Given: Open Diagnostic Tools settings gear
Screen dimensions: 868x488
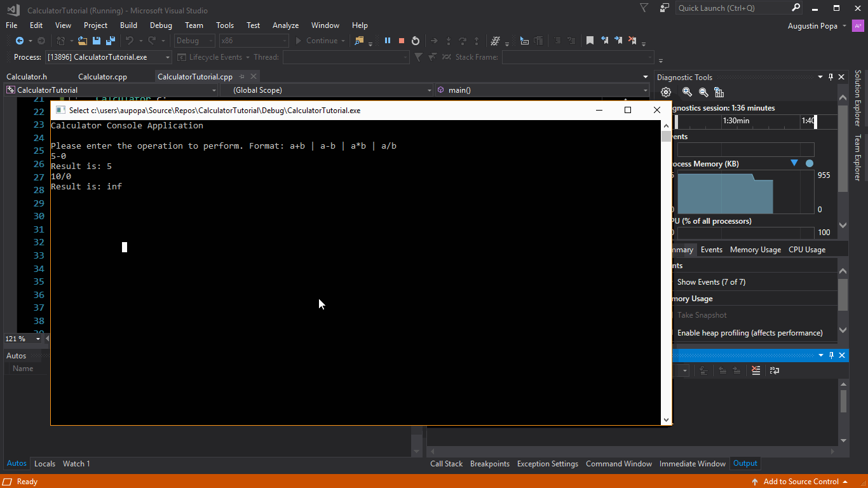Looking at the screenshot, I should 666,91.
